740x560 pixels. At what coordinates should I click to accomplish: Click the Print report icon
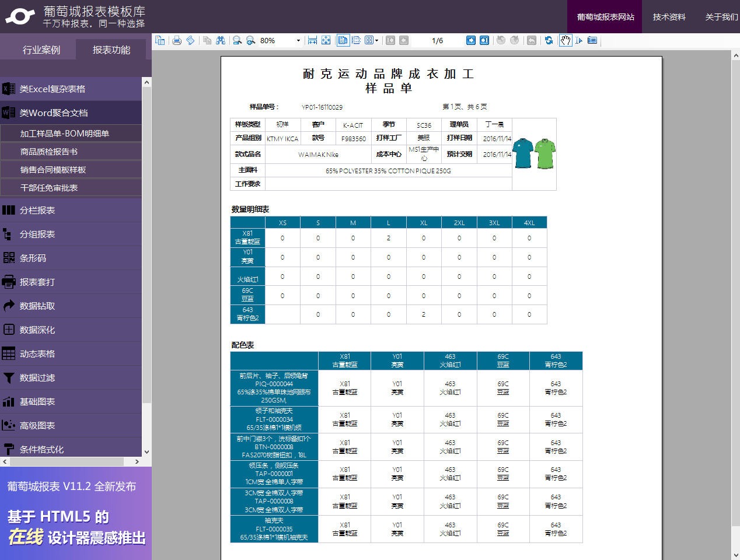click(177, 40)
